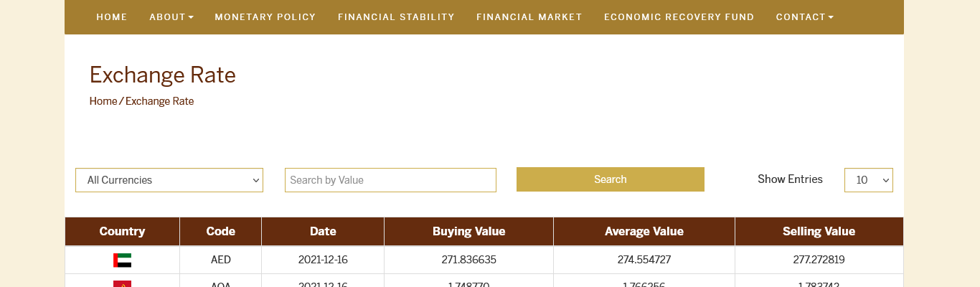Navigate to Financial Market
980x287 pixels.
coord(529,17)
